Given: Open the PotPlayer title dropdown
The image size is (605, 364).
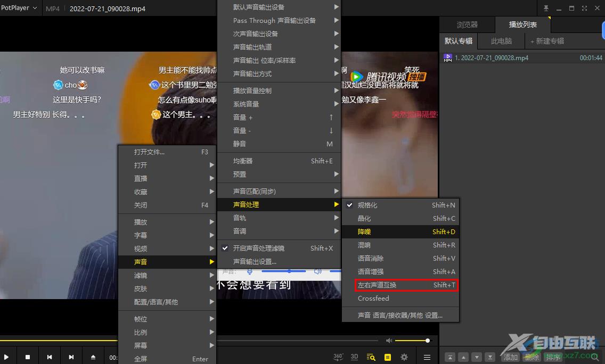Looking at the screenshot, I should [19, 7].
